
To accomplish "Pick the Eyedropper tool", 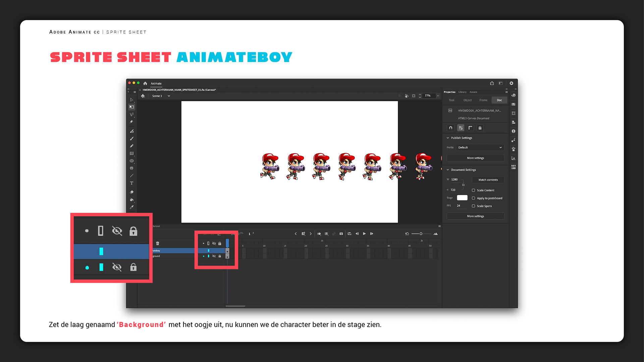I will [132, 207].
